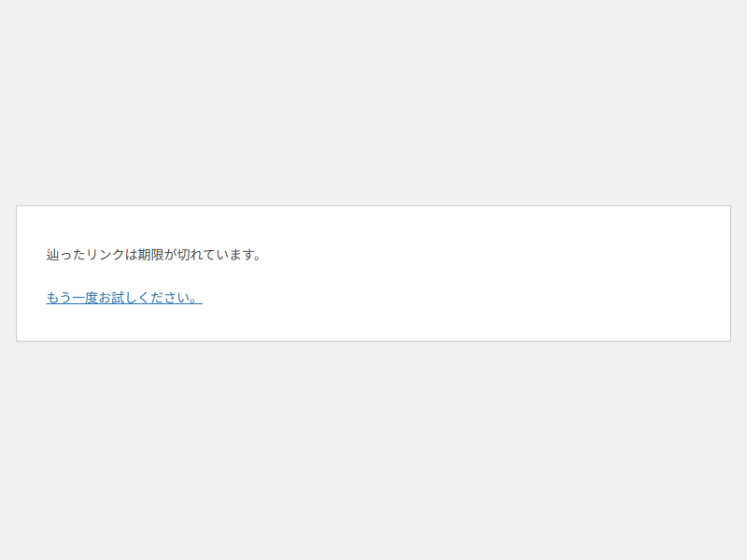Select the 辿ったリンクは期限が切れています message text
Screen dimensions: 747x560
pos(153,255)
